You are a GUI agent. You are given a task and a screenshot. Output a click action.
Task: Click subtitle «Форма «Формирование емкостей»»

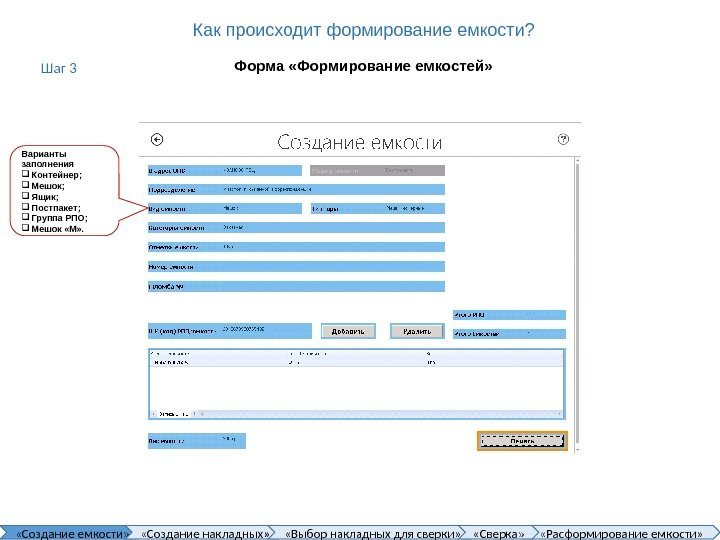363,66
